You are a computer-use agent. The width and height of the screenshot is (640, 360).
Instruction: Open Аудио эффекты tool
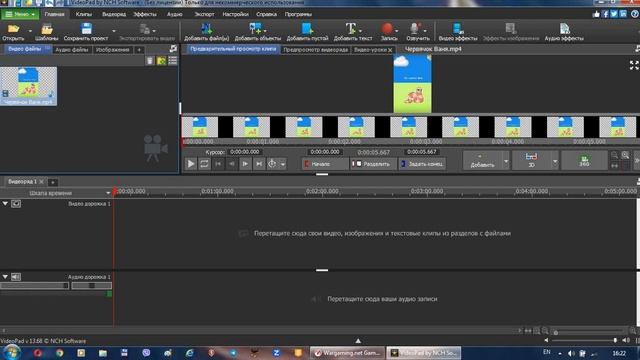tap(564, 32)
